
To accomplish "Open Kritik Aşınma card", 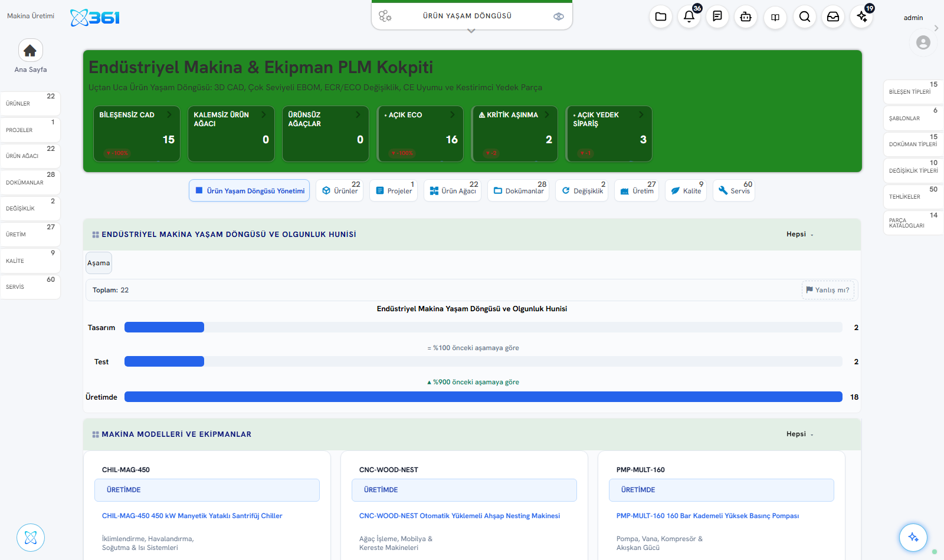I will (x=514, y=134).
